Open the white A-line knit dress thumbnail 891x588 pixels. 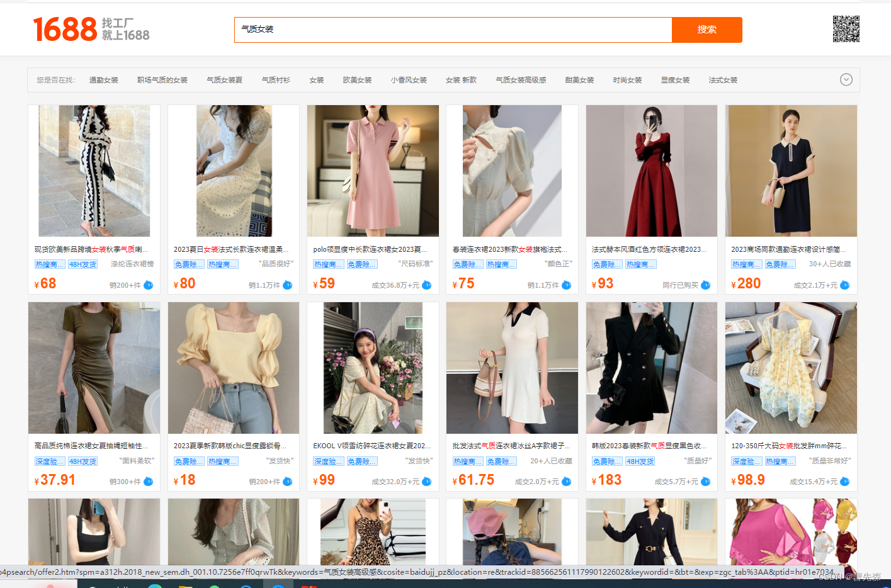[x=512, y=368]
